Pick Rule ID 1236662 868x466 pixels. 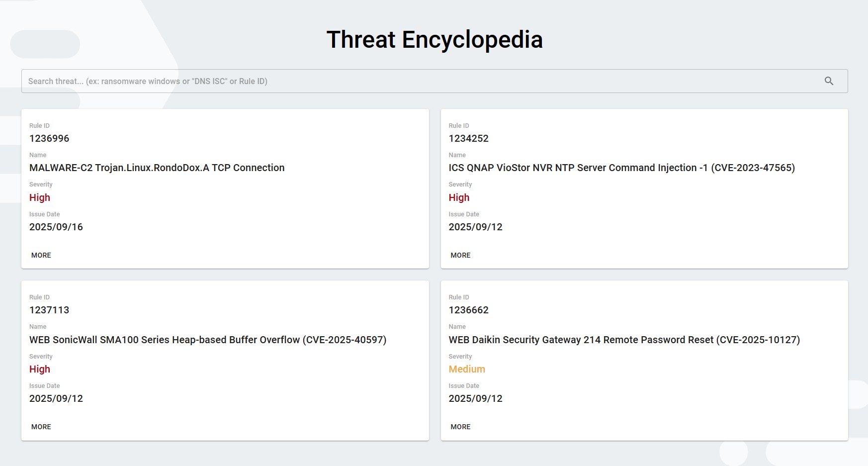pos(468,310)
